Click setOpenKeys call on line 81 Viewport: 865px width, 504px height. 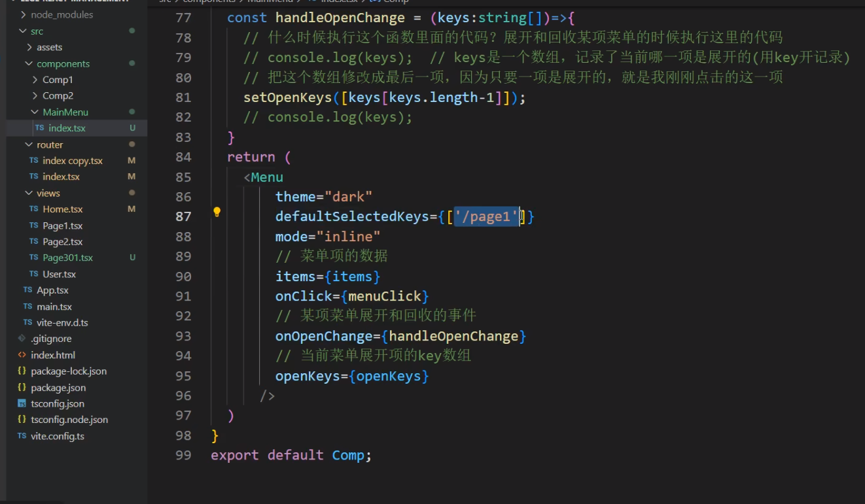tap(288, 97)
